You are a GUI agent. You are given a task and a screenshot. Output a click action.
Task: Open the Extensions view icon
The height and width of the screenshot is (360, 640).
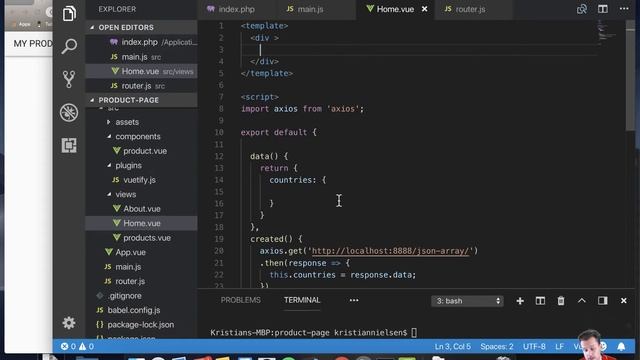pyautogui.click(x=69, y=145)
